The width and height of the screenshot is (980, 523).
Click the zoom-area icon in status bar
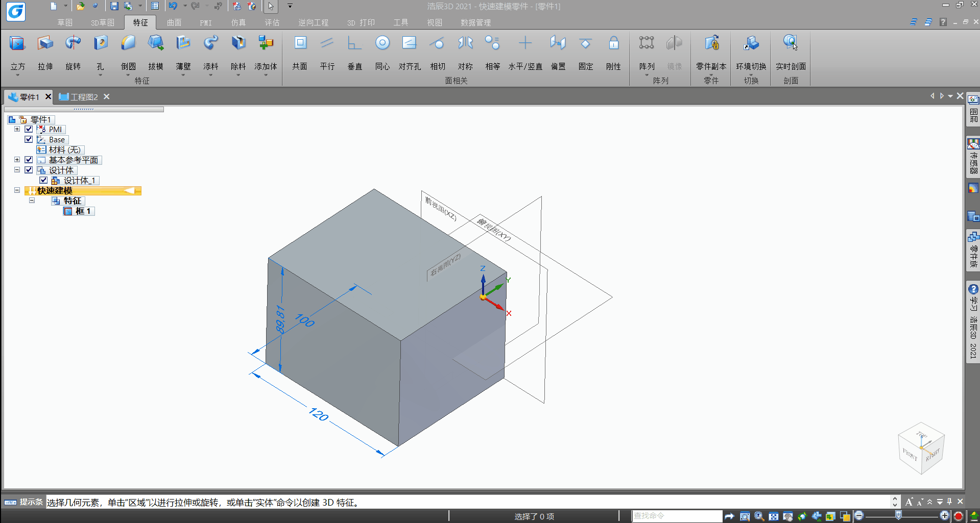[x=745, y=516]
